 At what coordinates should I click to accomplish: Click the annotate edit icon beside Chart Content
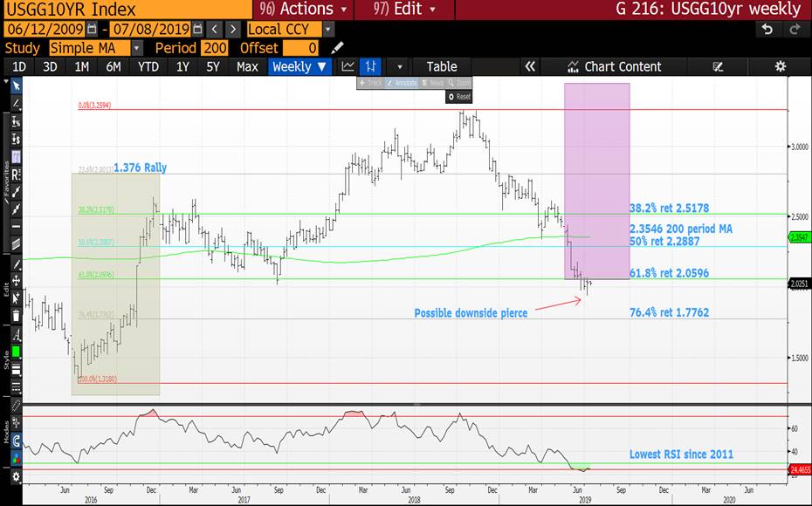[x=718, y=66]
